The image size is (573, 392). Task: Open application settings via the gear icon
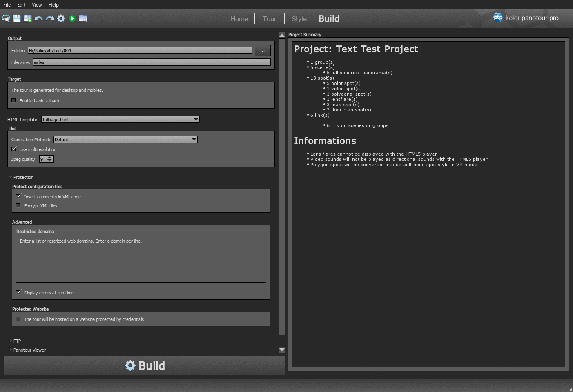(60, 18)
